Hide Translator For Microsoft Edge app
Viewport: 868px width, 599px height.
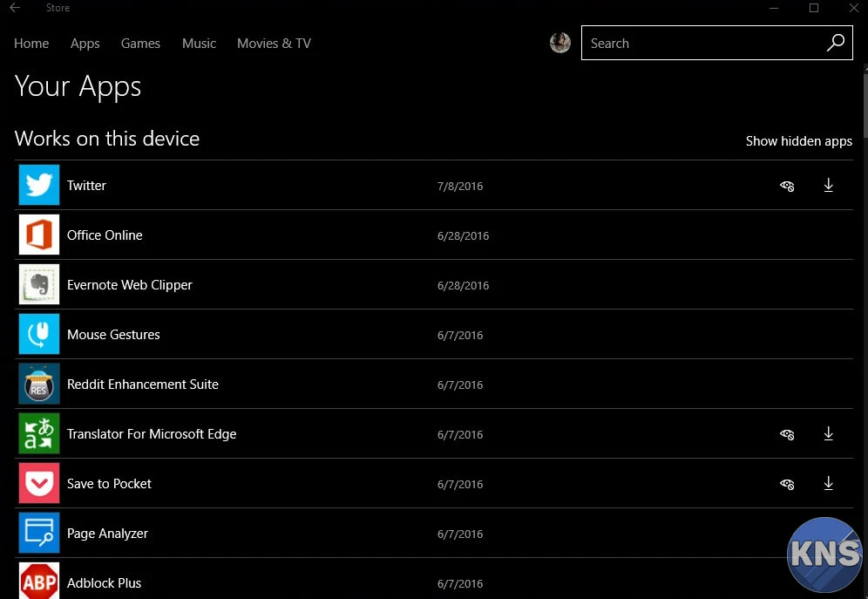pos(787,434)
